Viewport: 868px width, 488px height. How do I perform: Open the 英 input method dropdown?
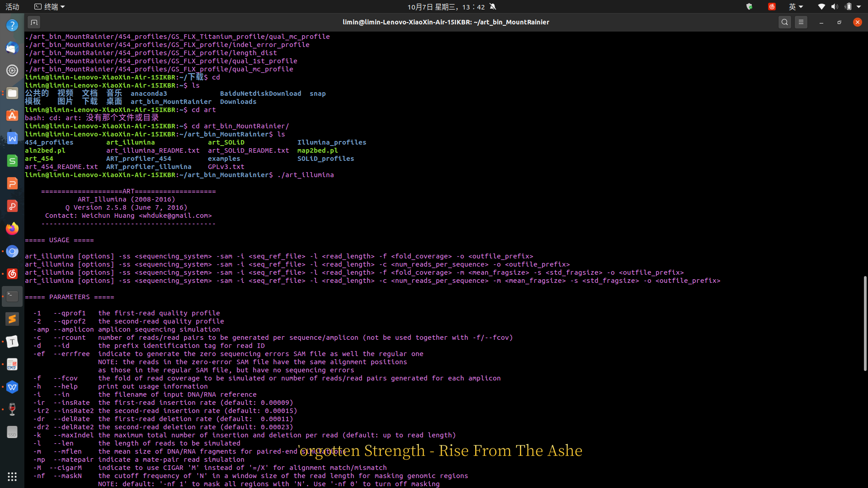(x=796, y=7)
